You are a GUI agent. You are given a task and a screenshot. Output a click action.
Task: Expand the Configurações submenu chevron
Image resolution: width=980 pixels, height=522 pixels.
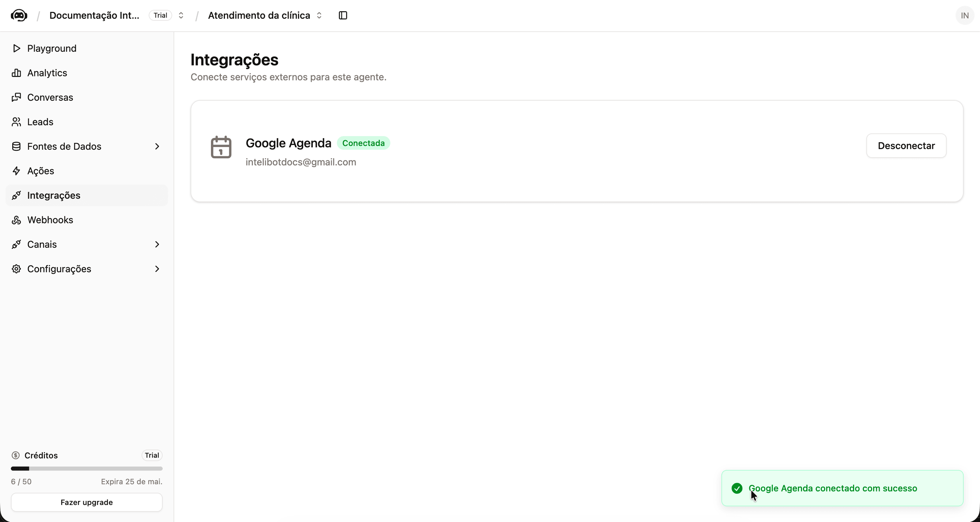point(157,269)
